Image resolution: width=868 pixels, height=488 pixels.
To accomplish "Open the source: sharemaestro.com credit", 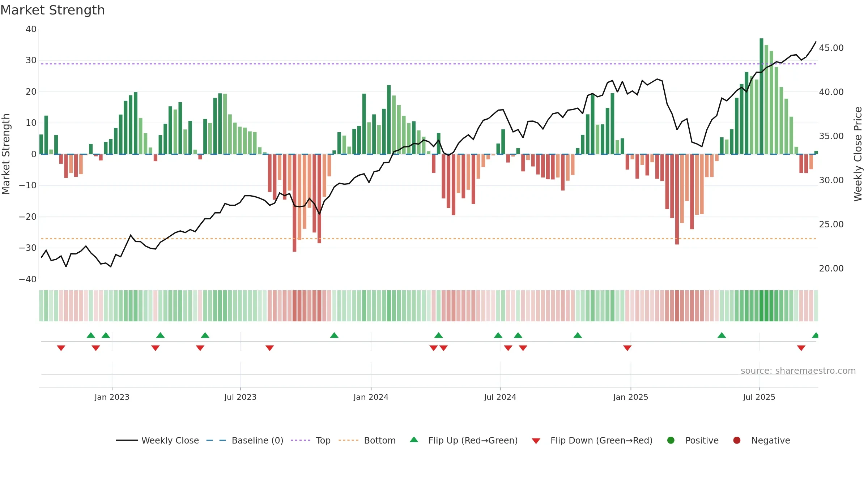I will click(798, 371).
